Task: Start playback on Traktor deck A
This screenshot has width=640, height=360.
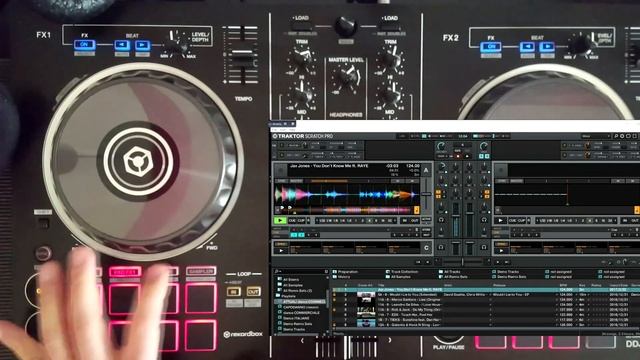Action: 280,220
